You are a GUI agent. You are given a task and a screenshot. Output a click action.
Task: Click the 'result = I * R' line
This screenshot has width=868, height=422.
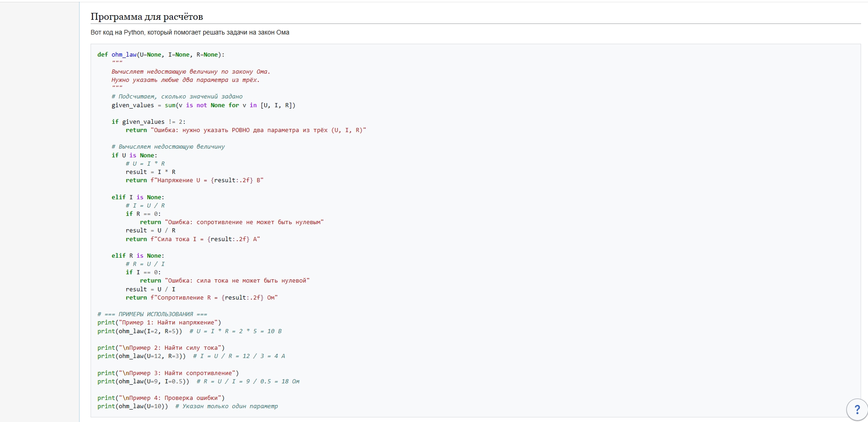coord(150,172)
